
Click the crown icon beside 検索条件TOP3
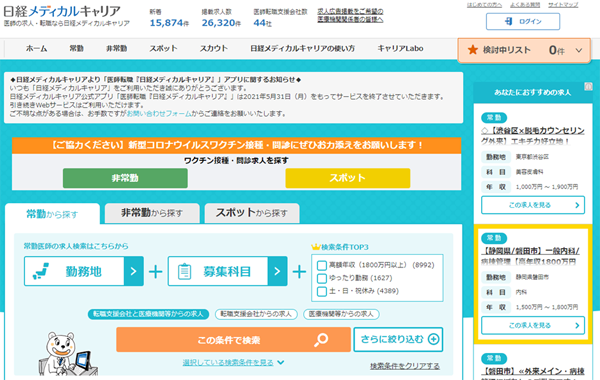click(x=315, y=247)
